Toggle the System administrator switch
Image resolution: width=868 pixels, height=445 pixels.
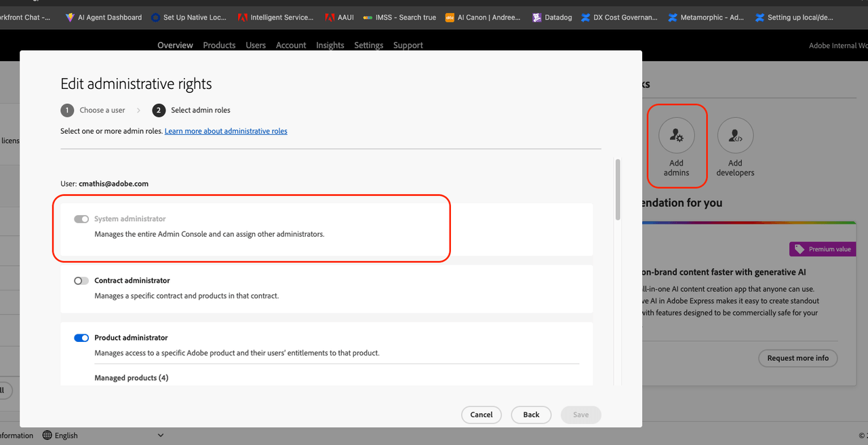81,219
